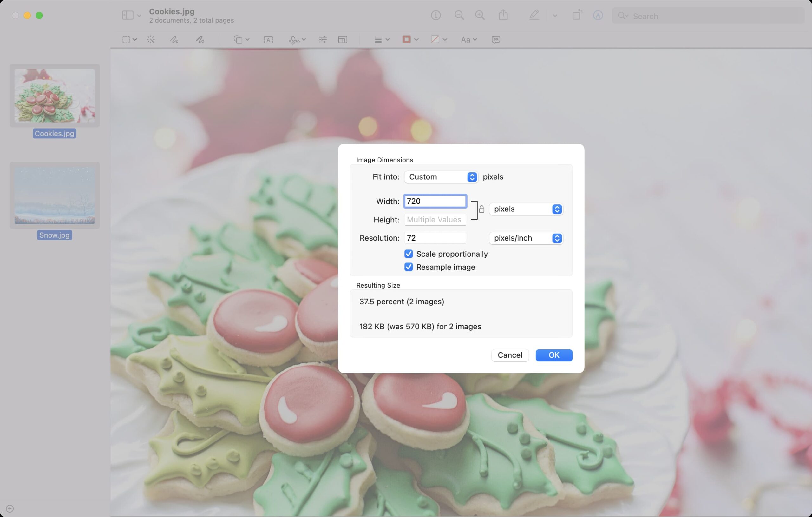This screenshot has height=517, width=812.
Task: Click the Zoom In magnifier
Action: click(x=480, y=16)
